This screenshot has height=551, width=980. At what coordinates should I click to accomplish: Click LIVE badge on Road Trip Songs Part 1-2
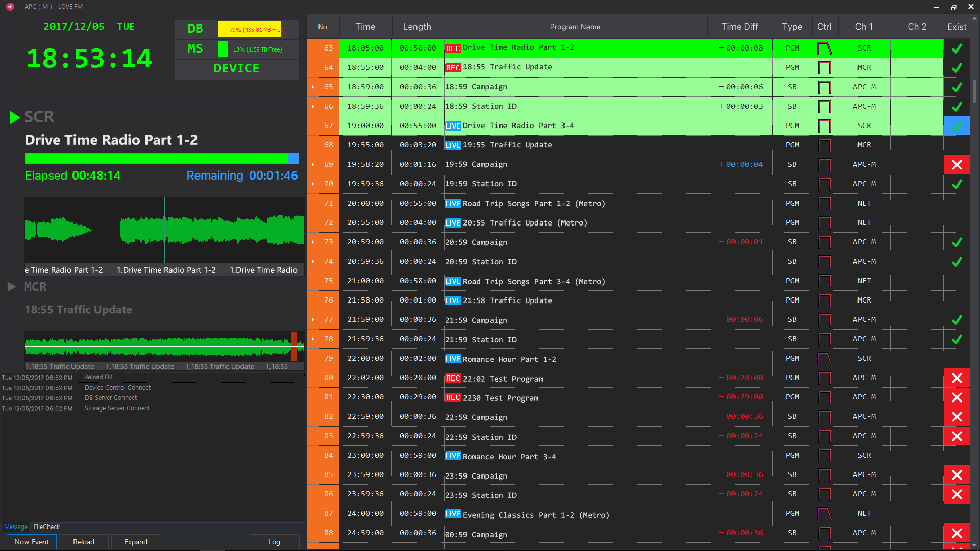point(453,204)
